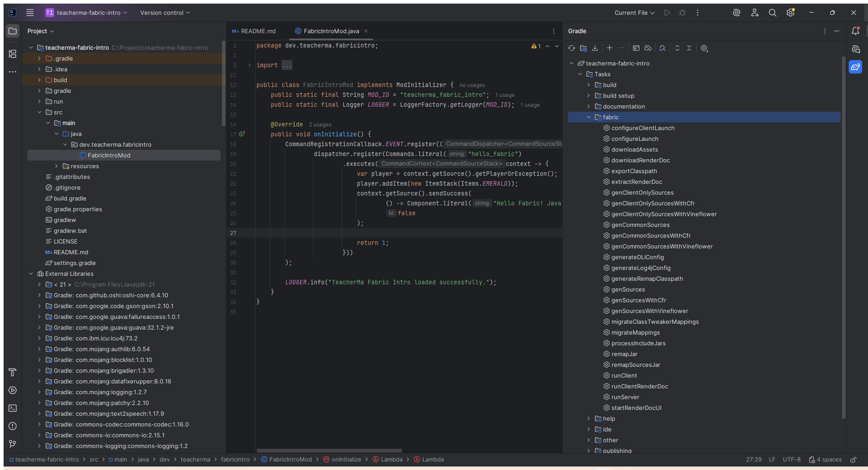
Task: Open the Version control dropdown
Action: [x=165, y=13]
